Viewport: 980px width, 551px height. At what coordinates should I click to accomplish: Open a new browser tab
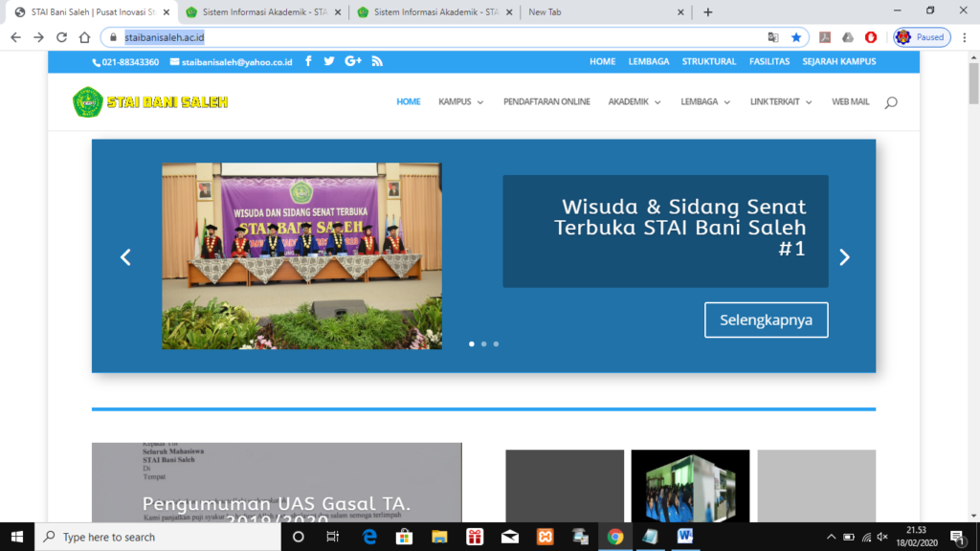[707, 11]
